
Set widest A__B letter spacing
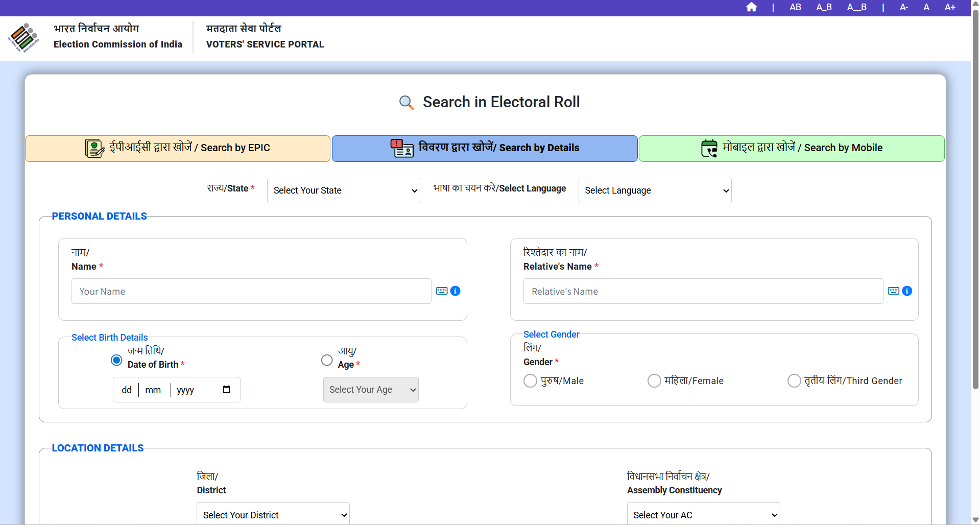[x=856, y=7]
